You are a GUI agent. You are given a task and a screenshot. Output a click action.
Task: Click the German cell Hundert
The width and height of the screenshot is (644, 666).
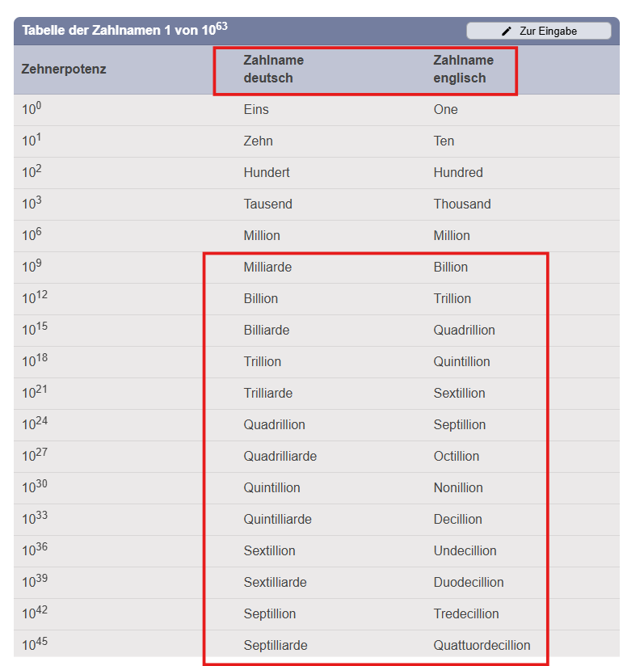point(267,172)
